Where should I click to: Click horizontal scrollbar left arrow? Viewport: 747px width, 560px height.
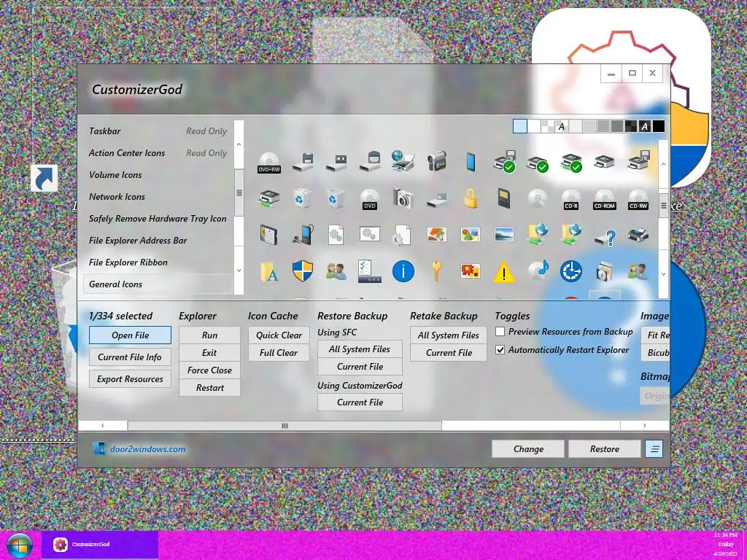[102, 426]
